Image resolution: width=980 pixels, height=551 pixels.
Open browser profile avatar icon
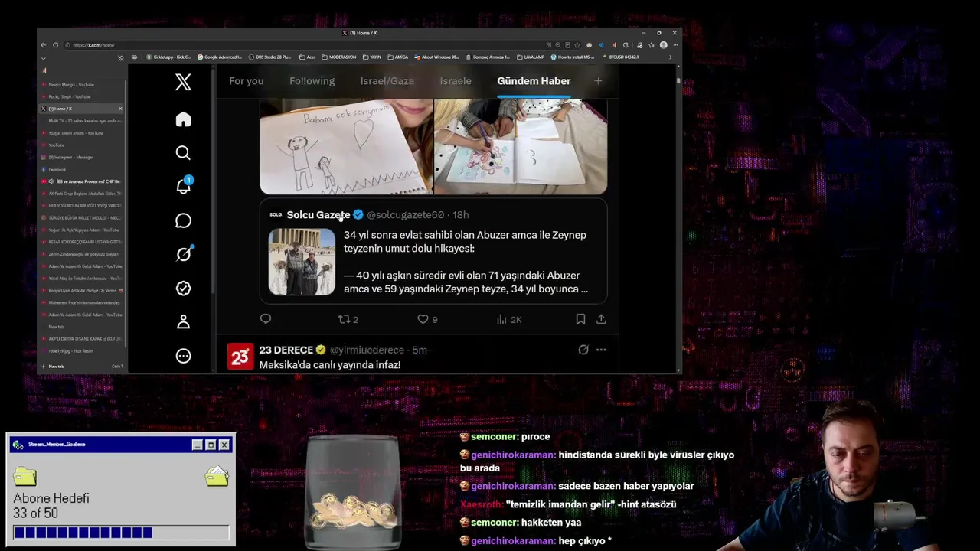pyautogui.click(x=664, y=45)
